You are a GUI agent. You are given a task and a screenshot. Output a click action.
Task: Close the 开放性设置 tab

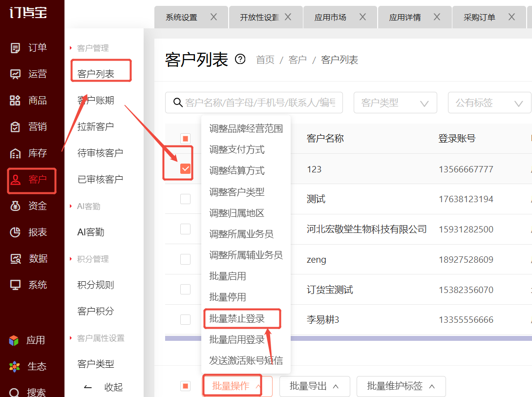coord(288,17)
